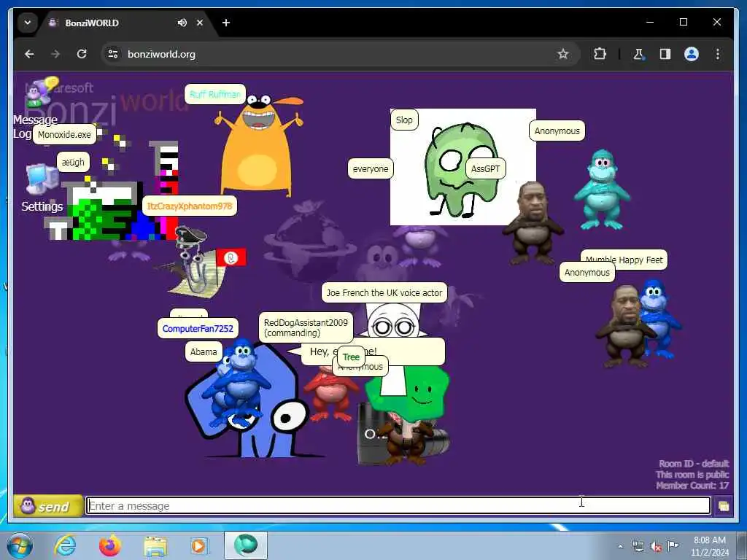
Task: Click the Ruff Ruffman orange dog character
Action: 258,145
